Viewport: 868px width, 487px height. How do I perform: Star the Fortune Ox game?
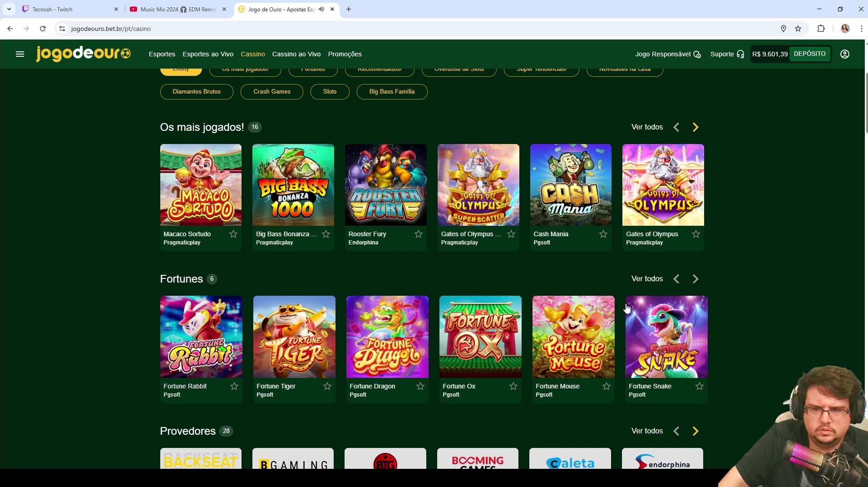pyautogui.click(x=513, y=386)
